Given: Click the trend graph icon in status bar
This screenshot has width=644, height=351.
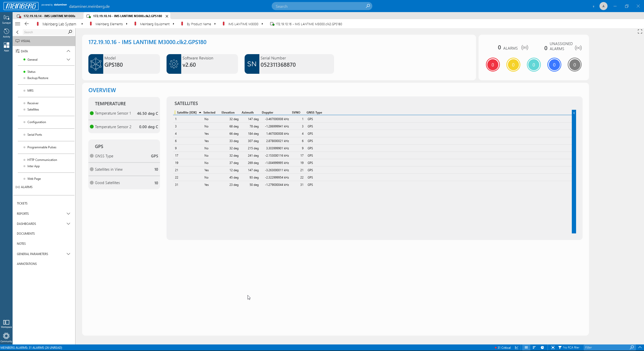Looking at the screenshot, I should coord(517,347).
